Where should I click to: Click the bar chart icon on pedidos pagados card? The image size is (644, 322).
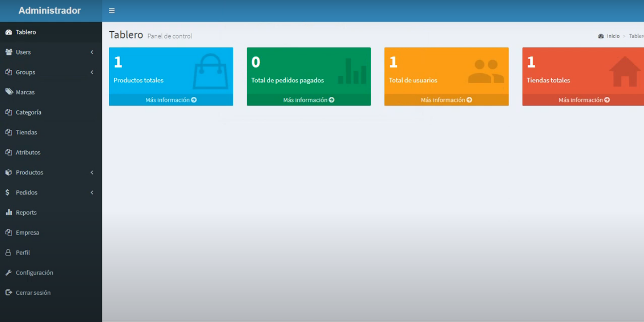point(352,71)
